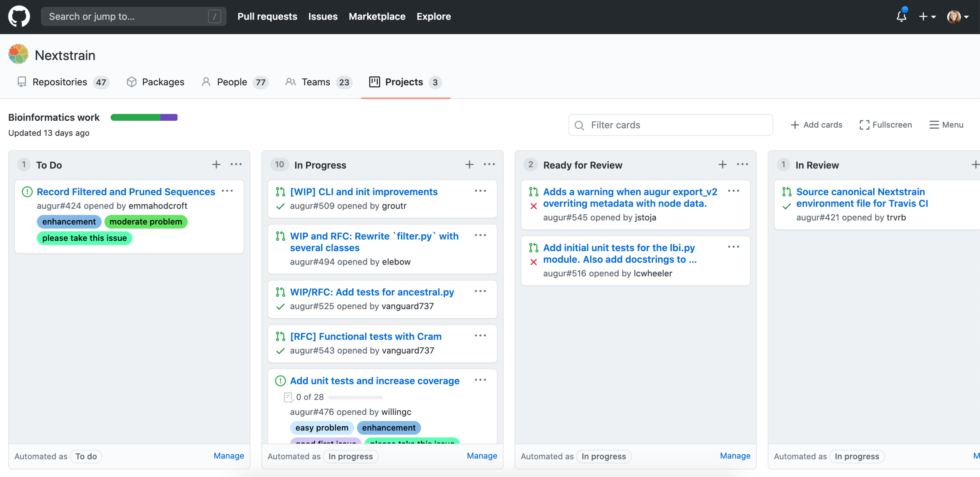Image resolution: width=980 pixels, height=477 pixels.
Task: Add card to To Do column
Action: click(216, 165)
